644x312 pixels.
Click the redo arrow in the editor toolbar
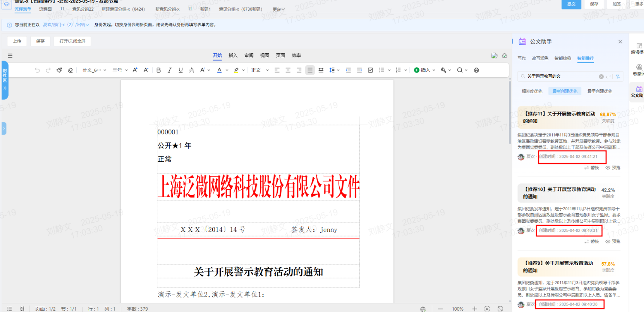point(48,70)
